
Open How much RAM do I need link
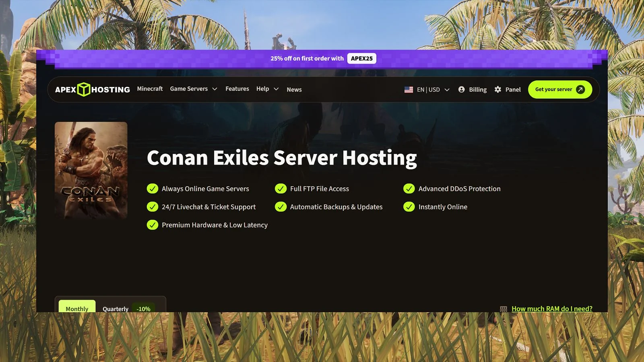552,309
